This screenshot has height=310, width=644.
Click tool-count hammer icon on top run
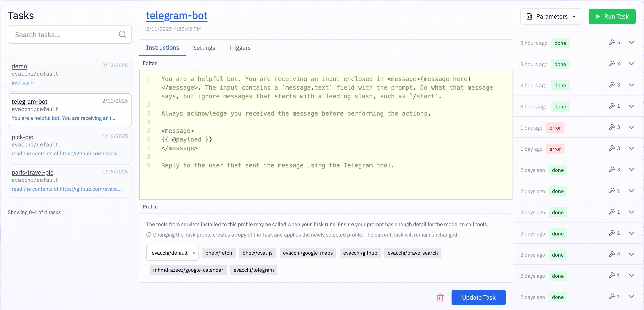[612, 43]
